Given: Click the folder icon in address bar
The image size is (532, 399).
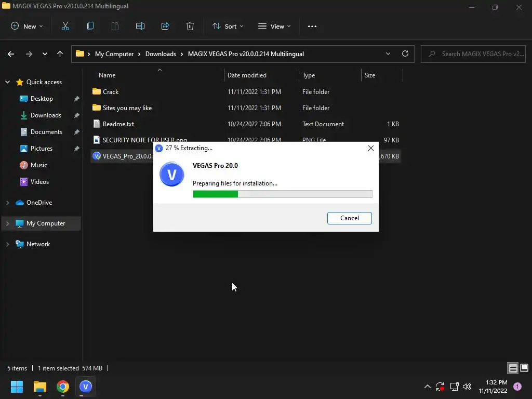Looking at the screenshot, I should click(x=79, y=54).
